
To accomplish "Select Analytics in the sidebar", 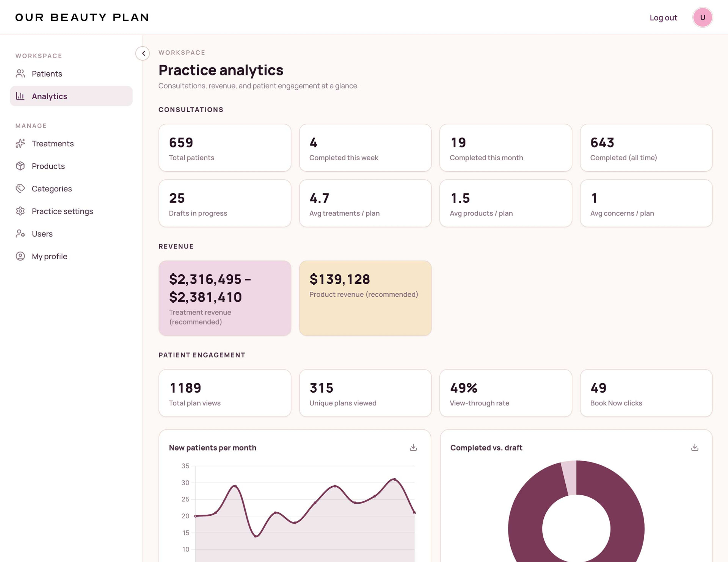I will tap(71, 96).
